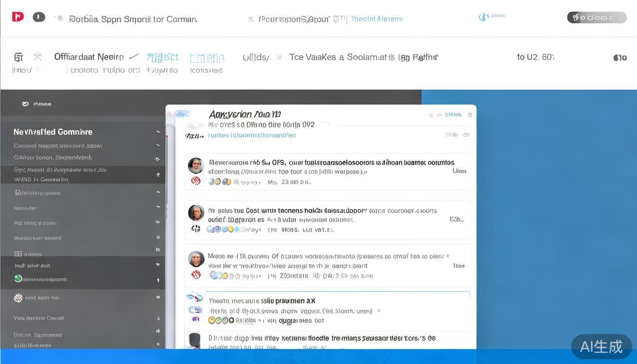Image resolution: width=637 pixels, height=364 pixels.
Task: Toggle the small circle control at panel's top-right
Action: 470,115
